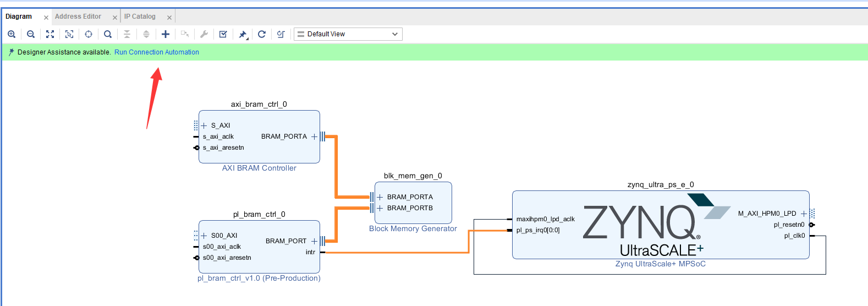Close the Diagram tab

click(x=46, y=18)
